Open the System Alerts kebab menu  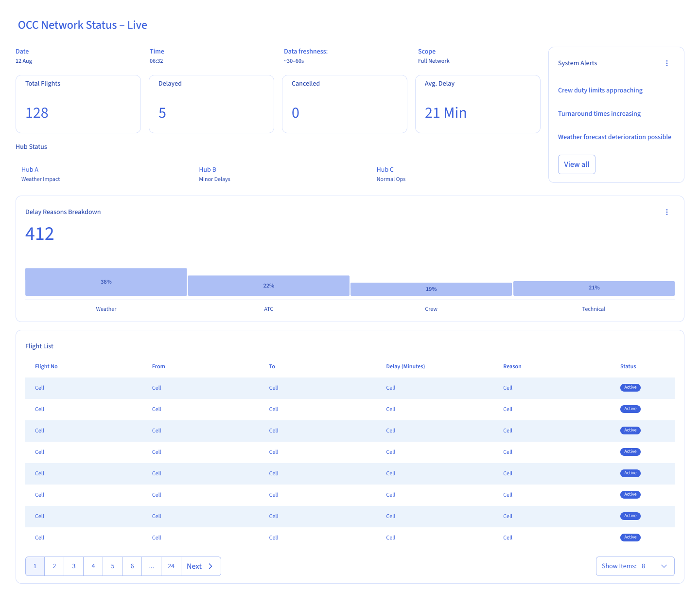[x=666, y=63]
